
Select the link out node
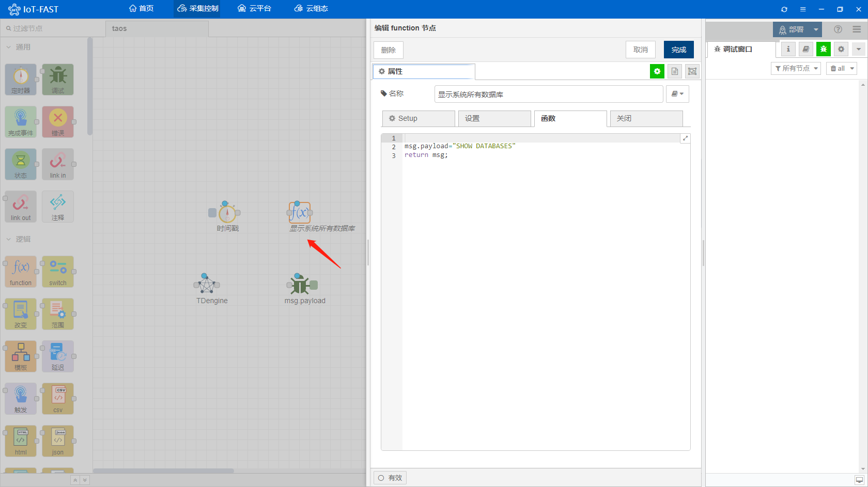21,207
